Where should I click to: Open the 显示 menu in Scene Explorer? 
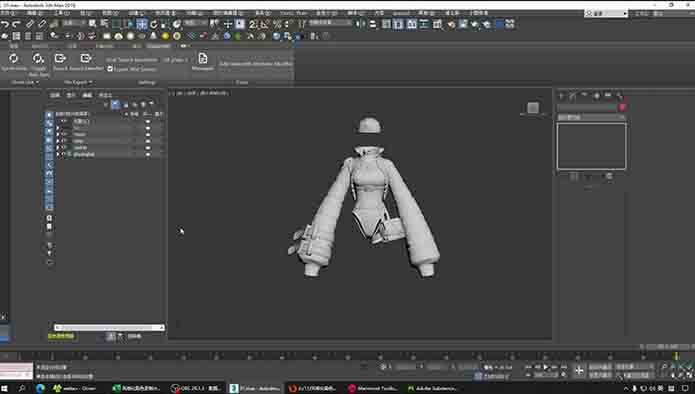coord(70,95)
